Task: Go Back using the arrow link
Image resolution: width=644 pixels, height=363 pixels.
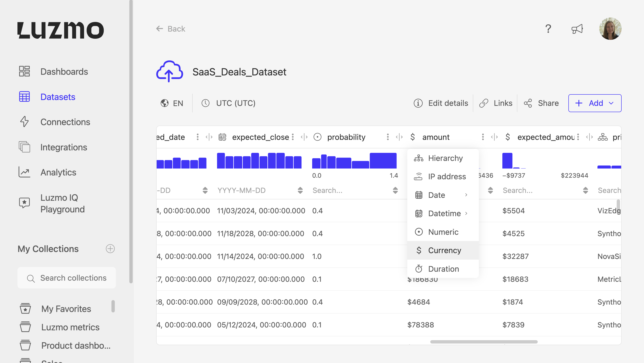Action: [171, 29]
